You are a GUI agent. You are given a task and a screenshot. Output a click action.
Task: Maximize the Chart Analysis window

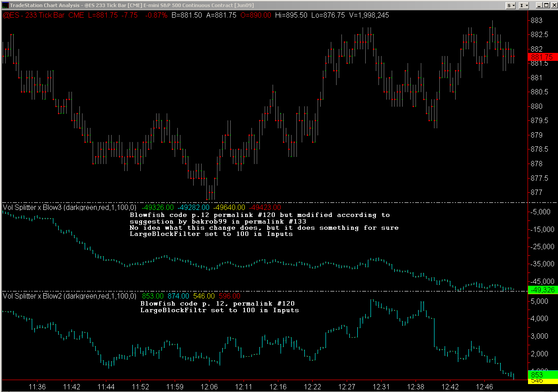[x=546, y=5]
